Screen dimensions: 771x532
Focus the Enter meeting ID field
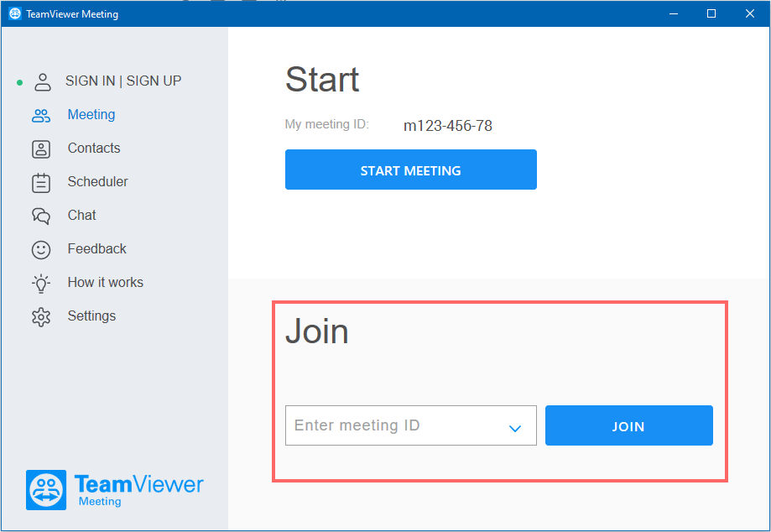[410, 425]
